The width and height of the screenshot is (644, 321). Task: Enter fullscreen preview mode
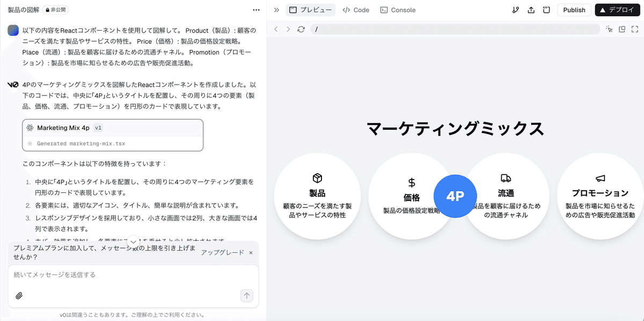tap(635, 29)
